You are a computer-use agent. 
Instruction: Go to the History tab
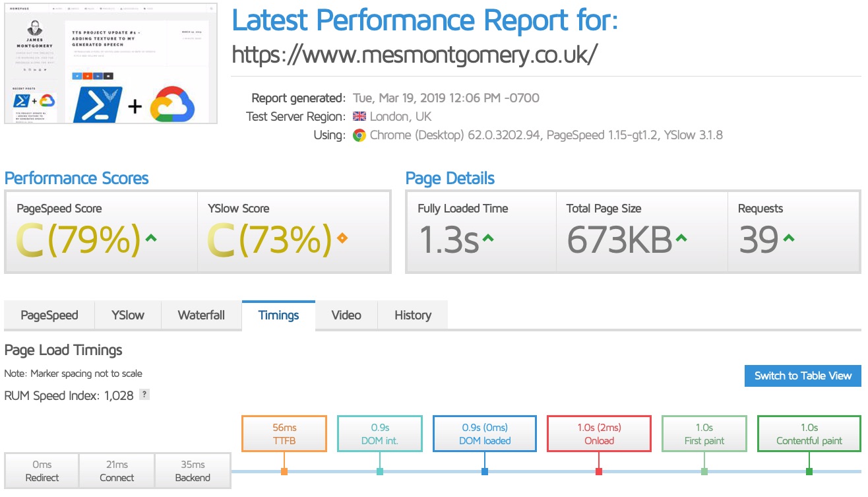413,315
